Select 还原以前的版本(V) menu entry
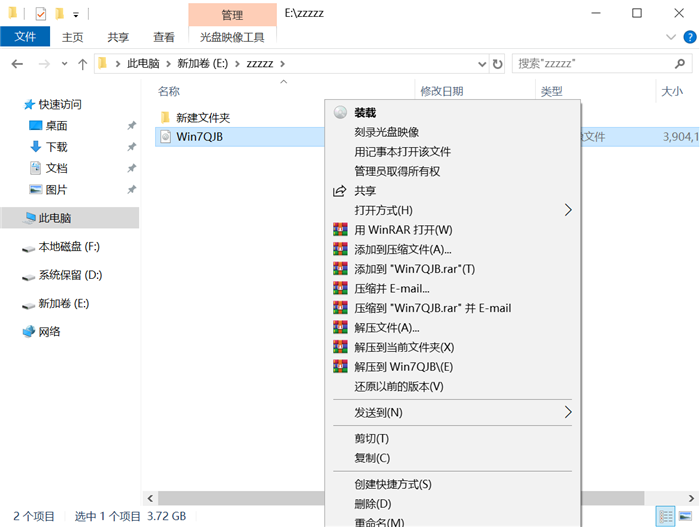This screenshot has width=700, height=527. pos(399,386)
